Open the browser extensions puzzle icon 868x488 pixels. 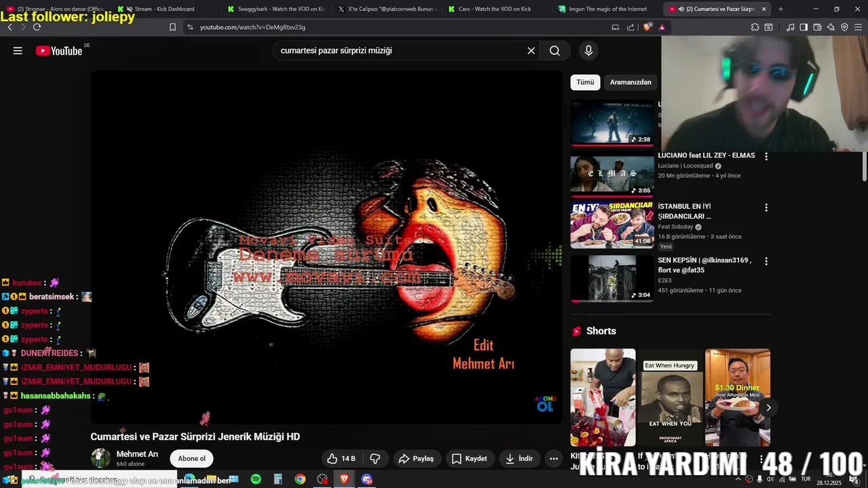point(755,27)
